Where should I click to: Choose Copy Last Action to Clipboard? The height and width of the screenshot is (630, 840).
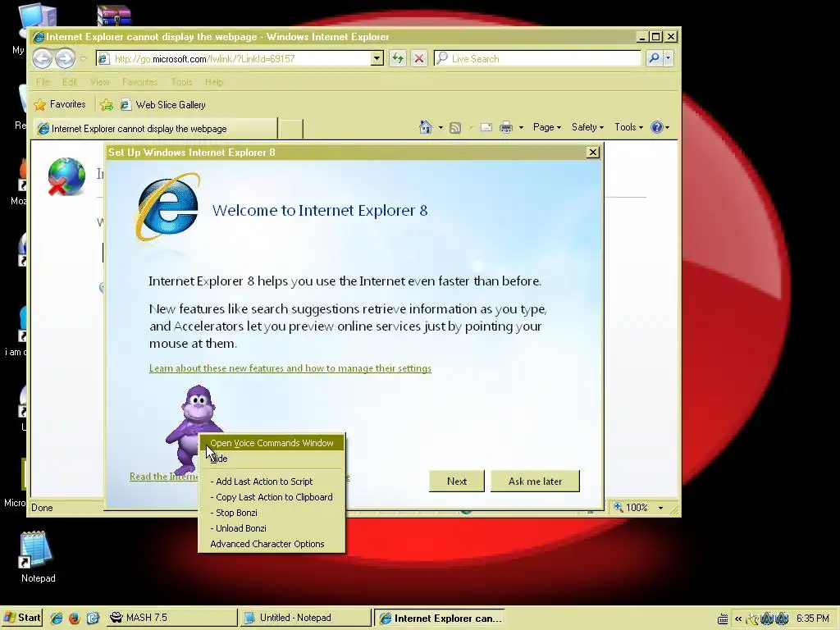[272, 497]
